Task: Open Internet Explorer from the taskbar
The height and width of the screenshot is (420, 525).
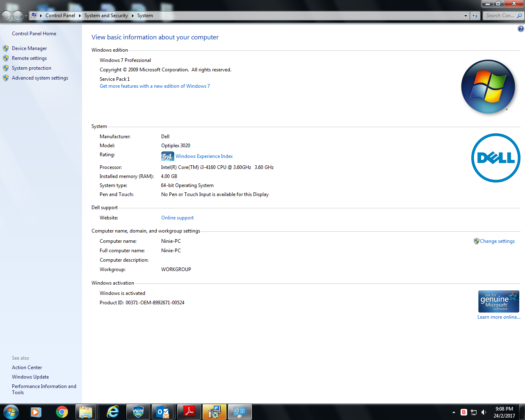Action: [x=112, y=412]
